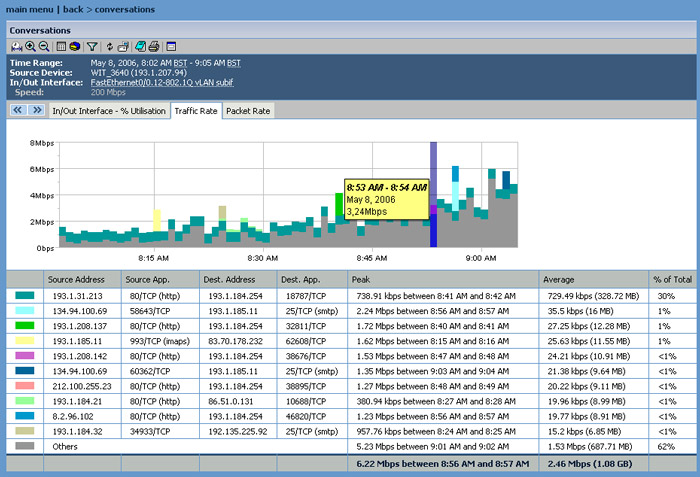
Task: Click light green swatch for 193.1.184.21
Action: 25,401
